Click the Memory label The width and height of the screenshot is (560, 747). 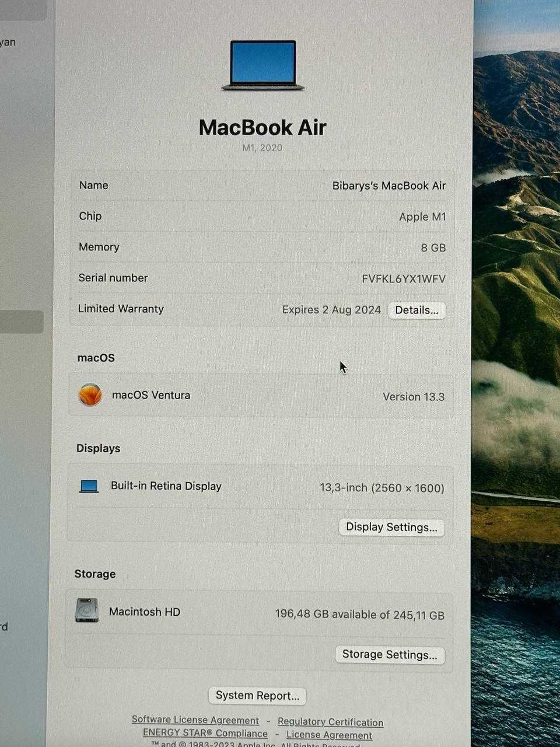[99, 247]
